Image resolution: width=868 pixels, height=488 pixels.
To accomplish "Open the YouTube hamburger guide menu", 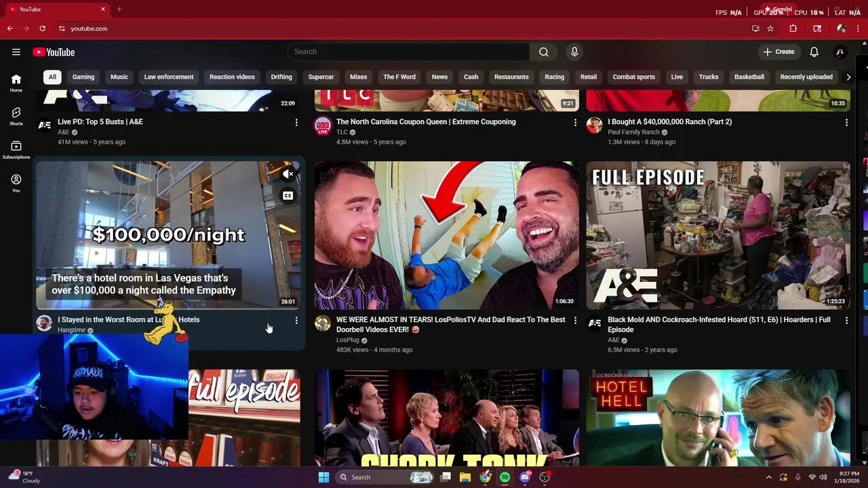I will (16, 52).
